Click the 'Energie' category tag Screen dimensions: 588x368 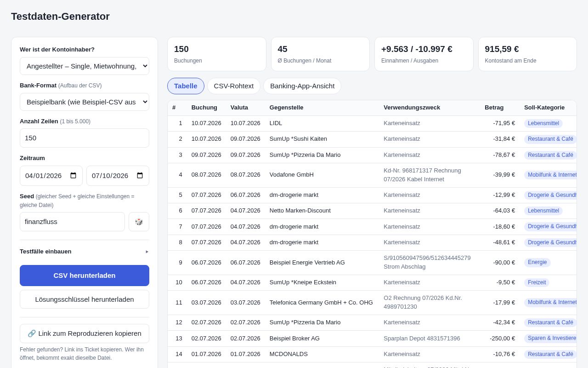point(537,263)
